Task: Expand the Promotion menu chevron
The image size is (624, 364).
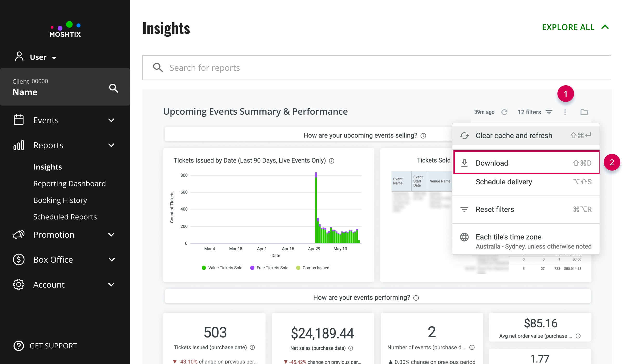Action: click(x=111, y=235)
